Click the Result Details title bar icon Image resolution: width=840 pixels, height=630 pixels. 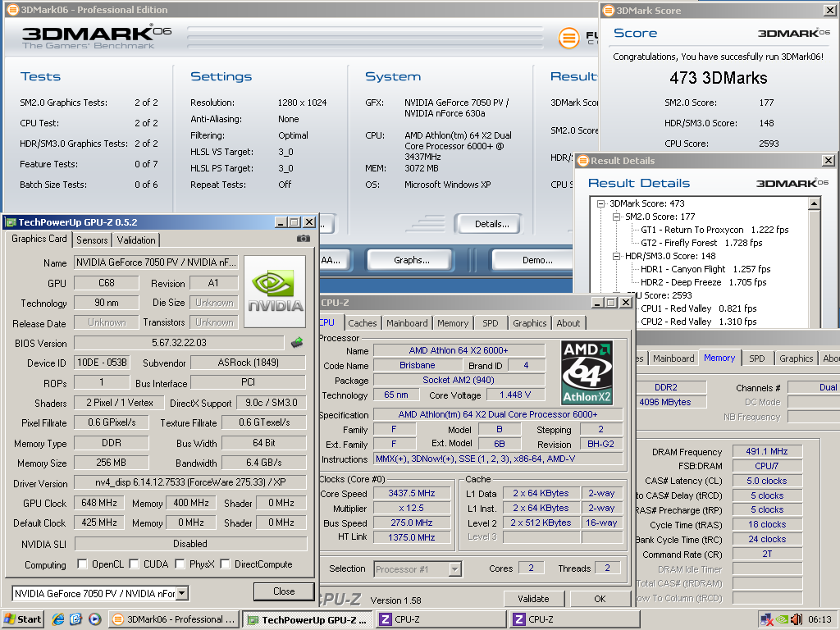coord(583,161)
